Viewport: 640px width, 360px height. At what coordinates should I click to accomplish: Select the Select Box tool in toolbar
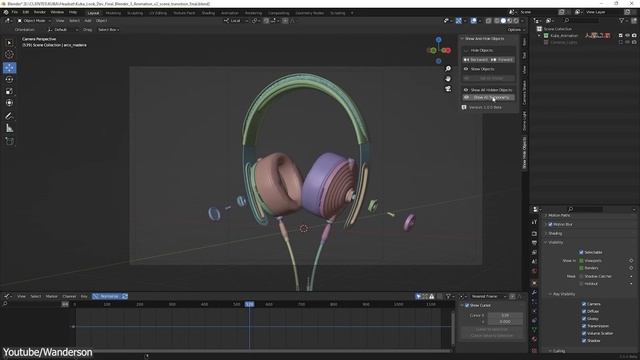coord(9,43)
